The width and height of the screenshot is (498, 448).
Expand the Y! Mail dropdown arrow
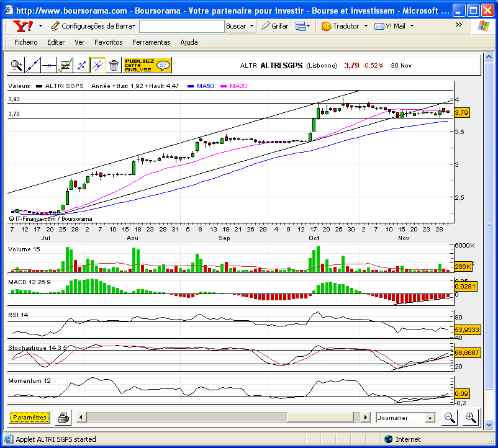point(412,26)
